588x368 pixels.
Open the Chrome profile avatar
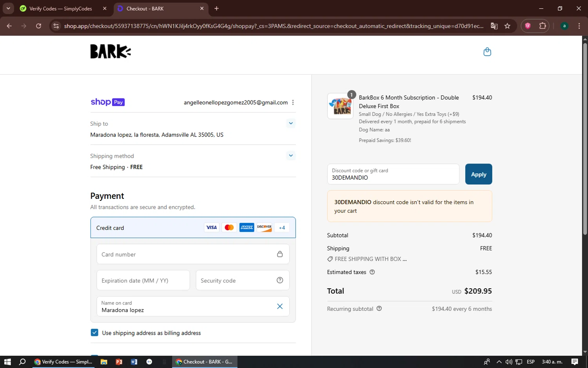click(x=564, y=26)
